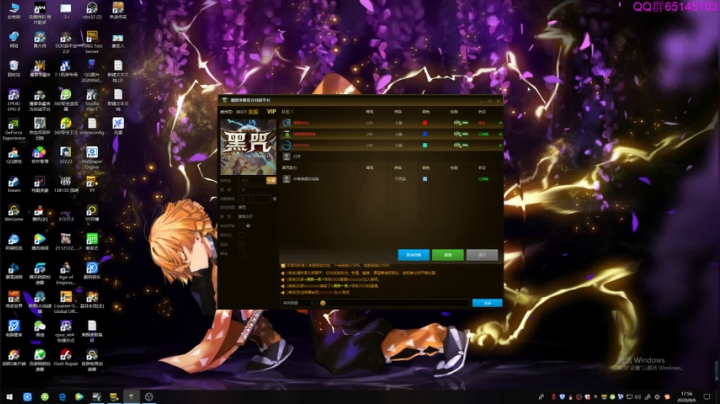This screenshot has height=404, width=720.
Task: Click the green button in room window
Action: click(x=448, y=255)
